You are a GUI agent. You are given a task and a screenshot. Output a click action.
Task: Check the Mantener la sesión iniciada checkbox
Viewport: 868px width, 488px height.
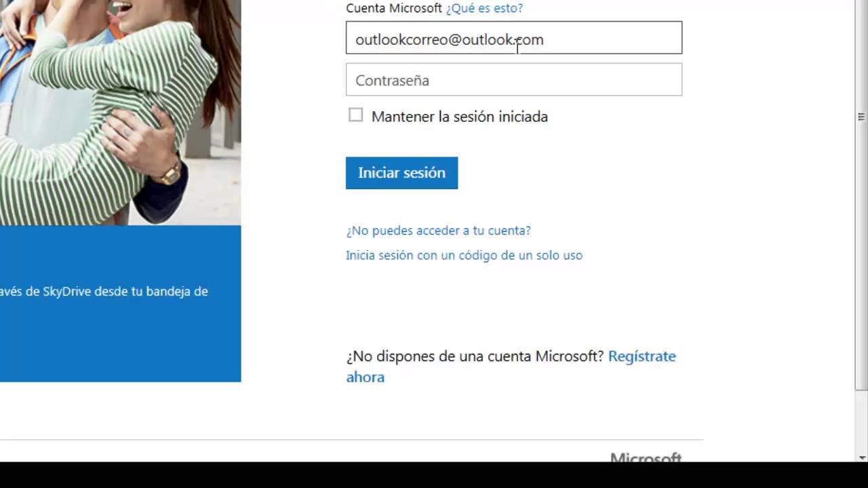pos(355,115)
